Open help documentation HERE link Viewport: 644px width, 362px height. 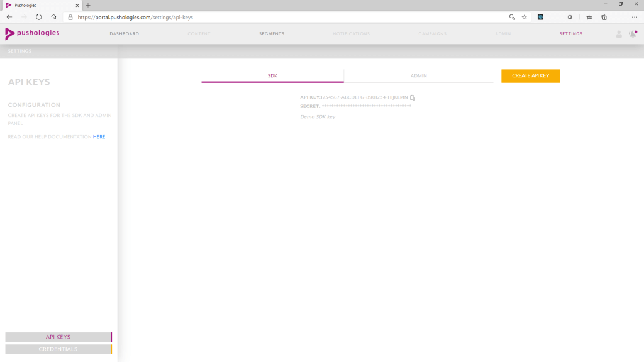point(99,136)
